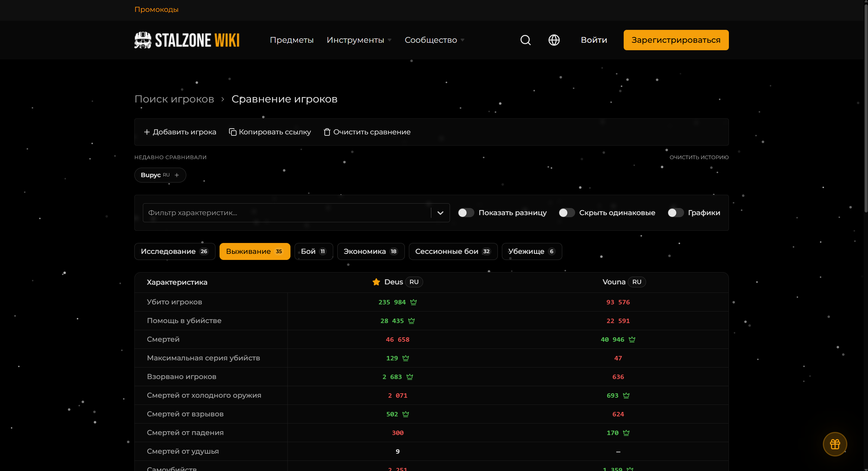The height and width of the screenshot is (471, 868).
Task: Open the Сессионные бои tab
Action: [453, 251]
